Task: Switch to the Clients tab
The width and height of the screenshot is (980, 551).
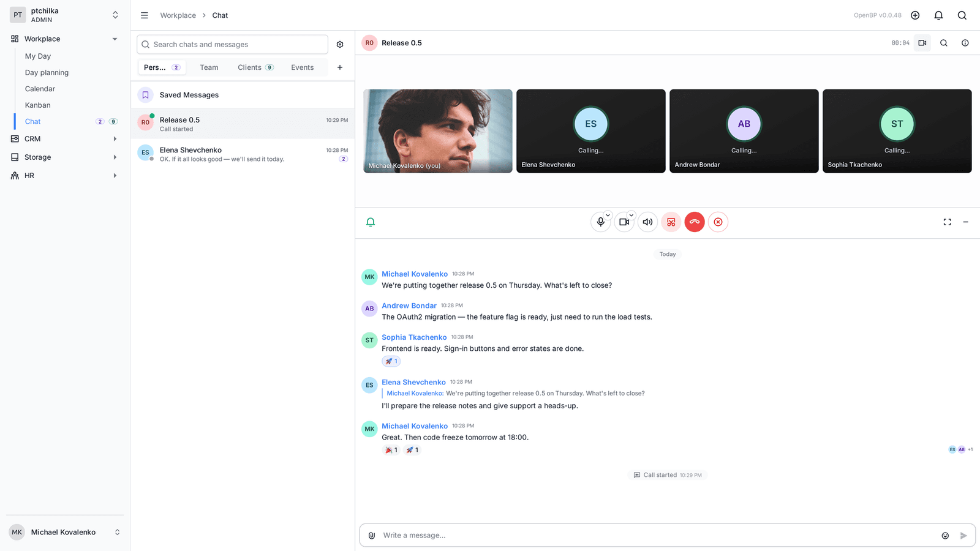Action: coord(255,67)
